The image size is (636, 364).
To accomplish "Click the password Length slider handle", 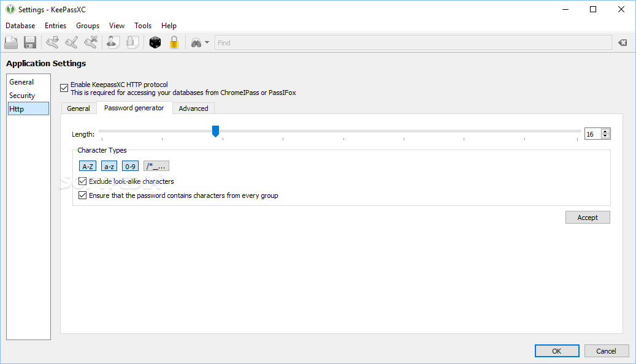I will pos(215,131).
